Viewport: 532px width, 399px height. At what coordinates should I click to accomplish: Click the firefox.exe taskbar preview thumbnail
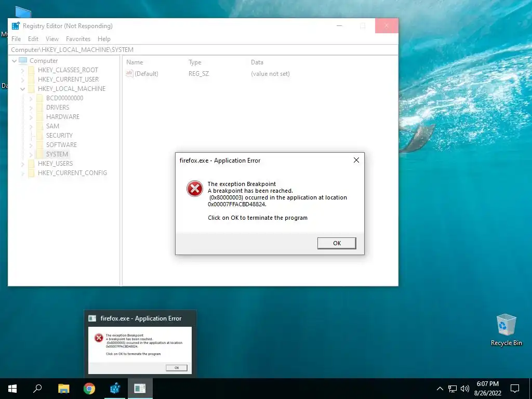pos(140,350)
